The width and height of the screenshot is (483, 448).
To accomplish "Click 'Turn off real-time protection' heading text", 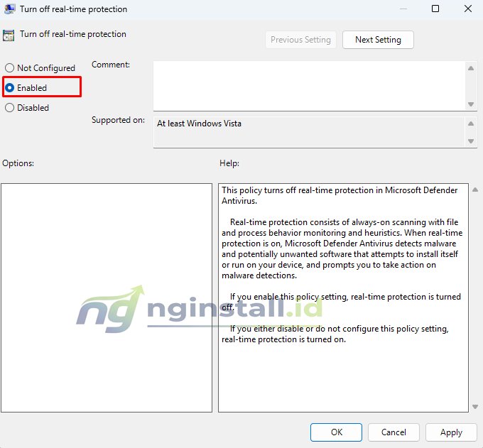I will pos(73,34).
